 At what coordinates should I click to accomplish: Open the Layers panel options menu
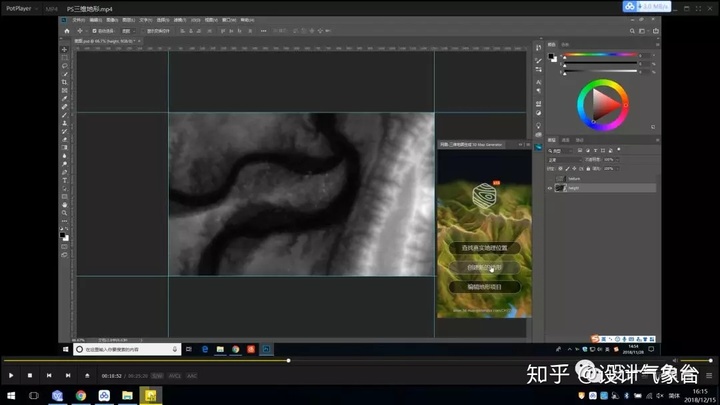pyautogui.click(x=657, y=140)
